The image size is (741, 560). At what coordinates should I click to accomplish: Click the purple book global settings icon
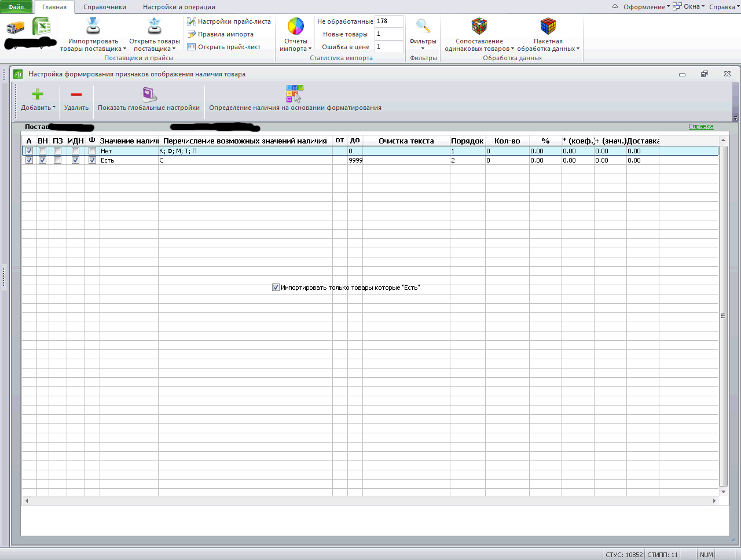click(x=149, y=94)
